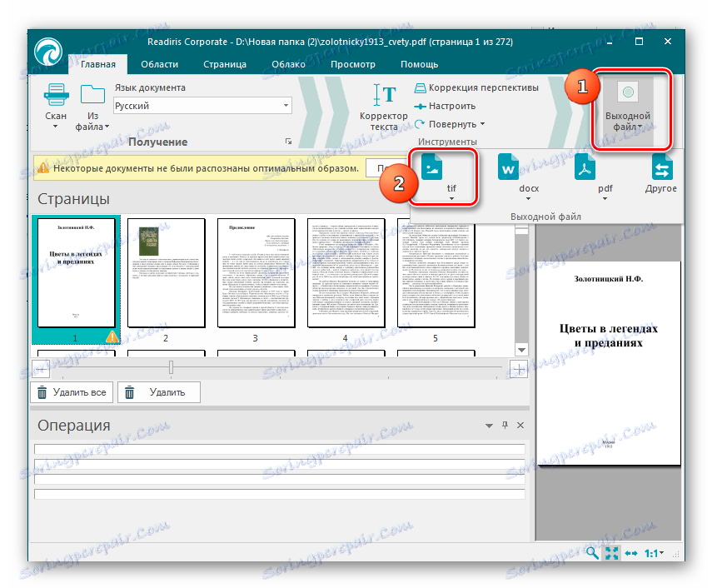This screenshot has height=588, width=712.
Task: Open the Операция panel options arrow
Action: point(489,426)
